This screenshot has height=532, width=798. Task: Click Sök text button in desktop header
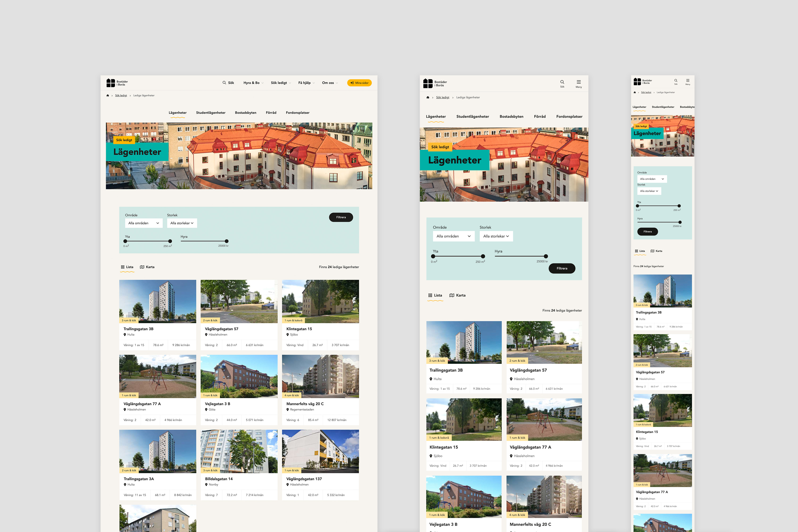tap(231, 83)
